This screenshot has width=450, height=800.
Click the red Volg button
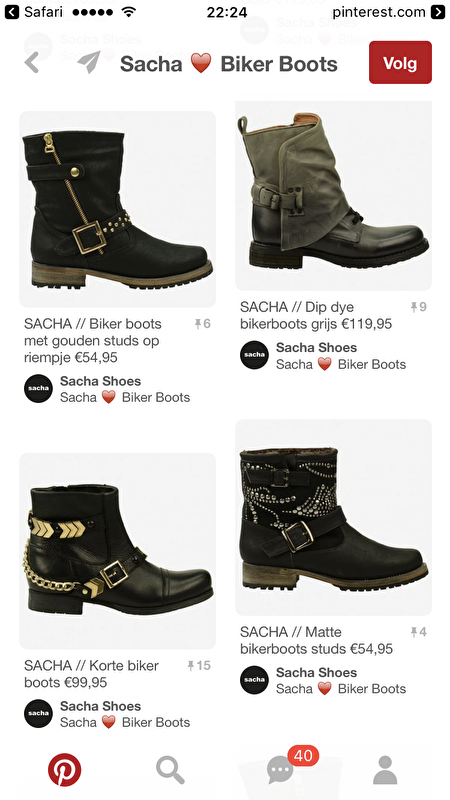click(401, 62)
